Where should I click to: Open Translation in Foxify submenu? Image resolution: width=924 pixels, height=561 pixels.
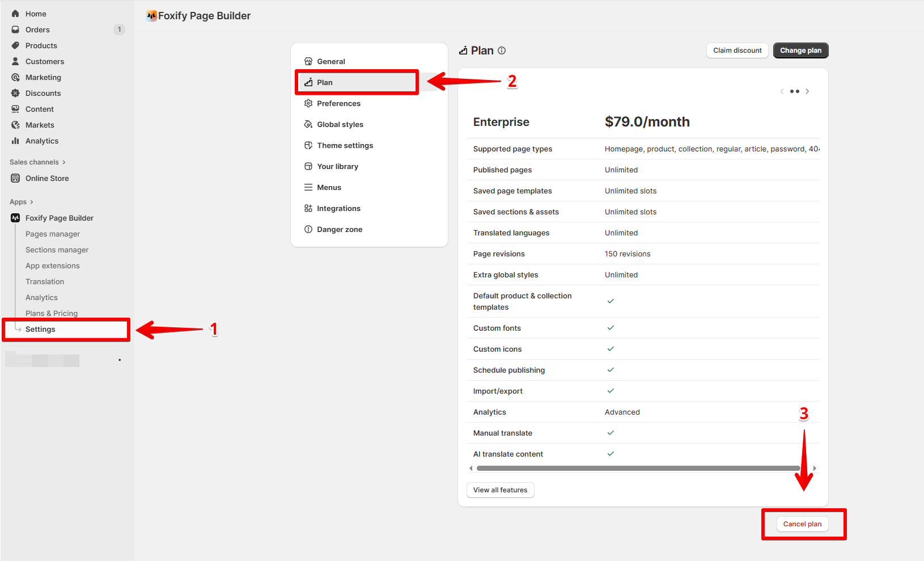click(45, 281)
